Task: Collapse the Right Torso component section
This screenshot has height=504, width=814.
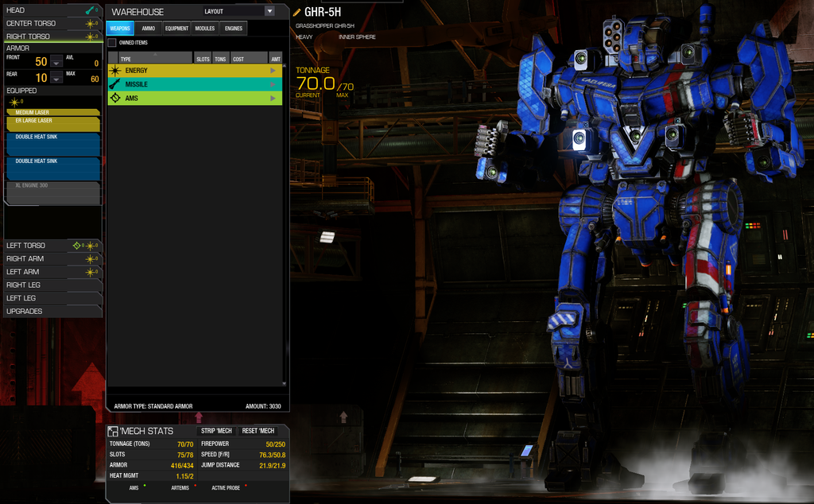Action: tap(52, 37)
